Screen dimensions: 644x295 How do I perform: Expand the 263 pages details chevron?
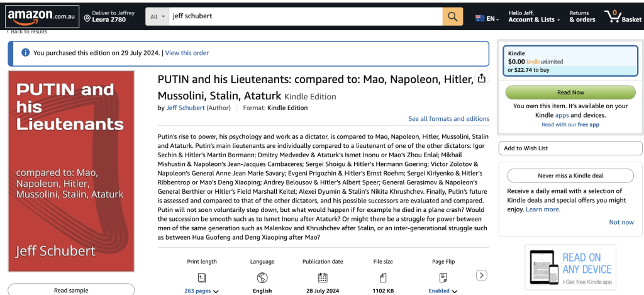[216, 291]
